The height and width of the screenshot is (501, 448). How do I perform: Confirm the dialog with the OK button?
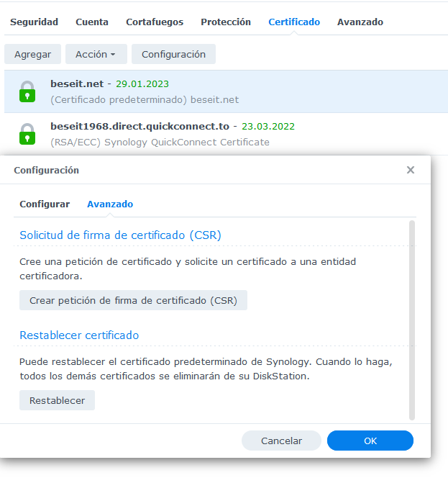(370, 441)
